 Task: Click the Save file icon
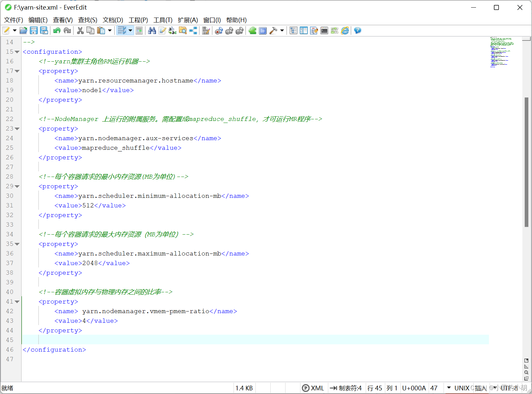pos(34,30)
